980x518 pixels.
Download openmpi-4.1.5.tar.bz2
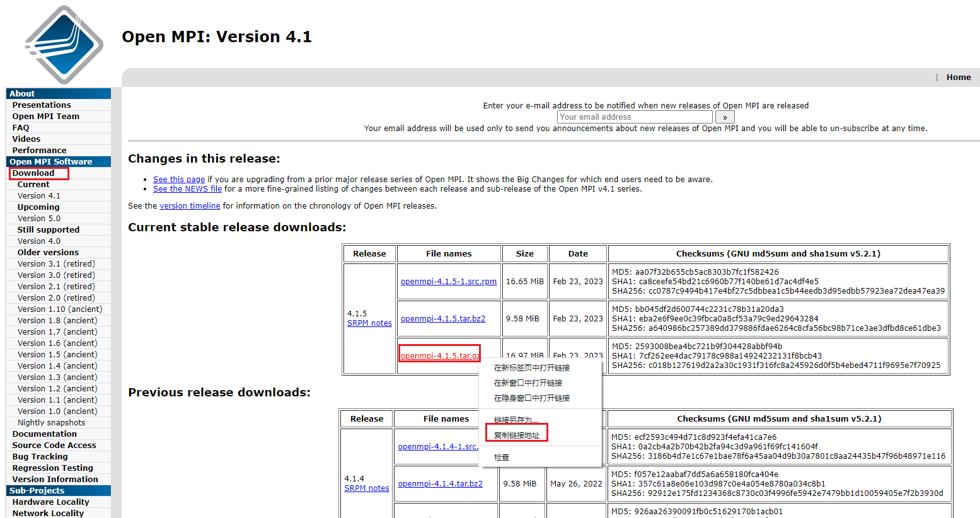click(x=443, y=319)
